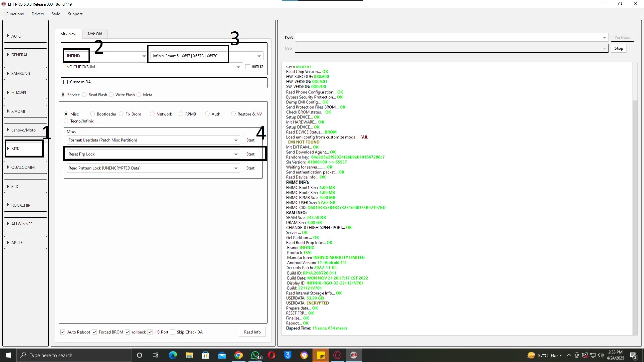Open the Style menu
The width and height of the screenshot is (644, 362).
click(56, 14)
